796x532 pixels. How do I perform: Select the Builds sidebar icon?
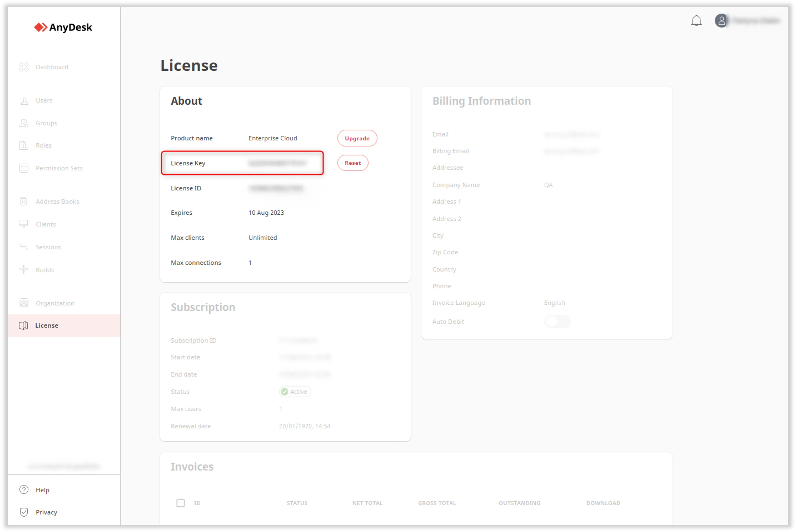click(24, 269)
